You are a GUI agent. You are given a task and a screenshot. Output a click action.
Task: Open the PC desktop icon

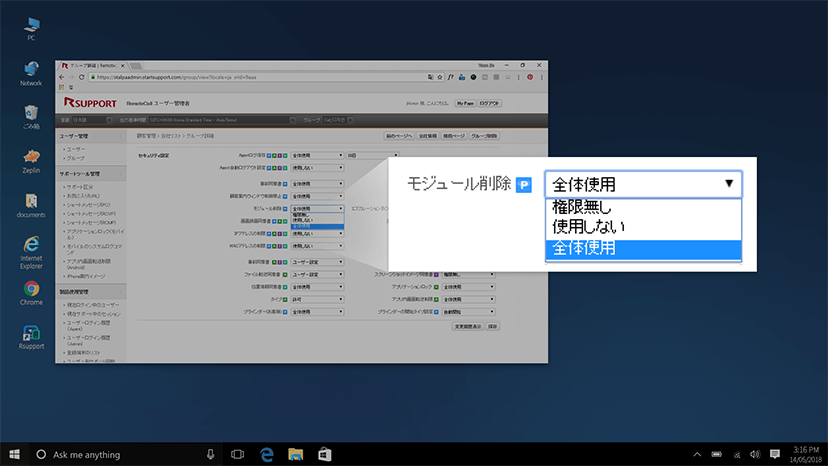click(x=31, y=29)
